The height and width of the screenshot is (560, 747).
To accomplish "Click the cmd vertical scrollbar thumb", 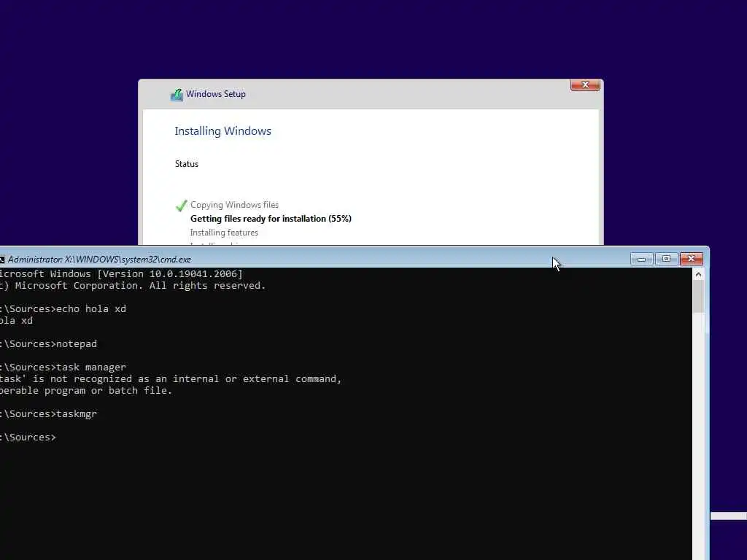I will click(698, 297).
